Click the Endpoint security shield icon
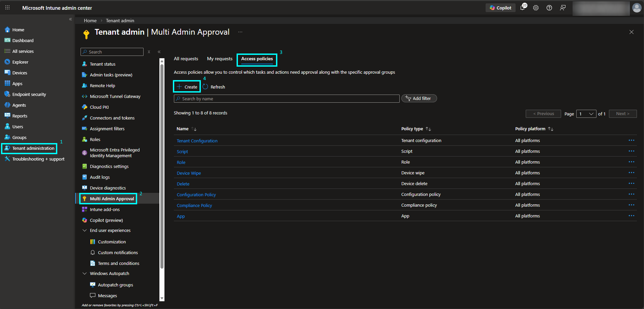 7,94
